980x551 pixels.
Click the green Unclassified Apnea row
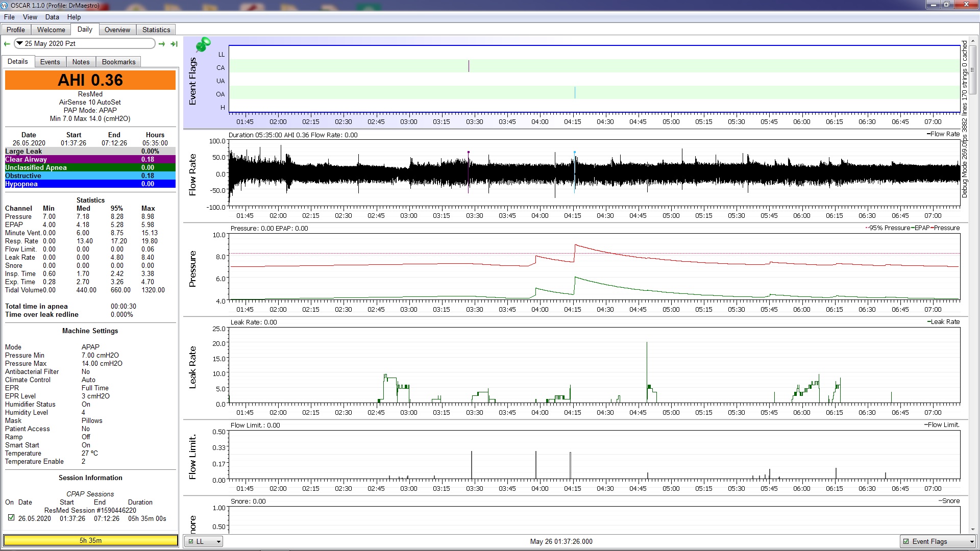(90, 167)
